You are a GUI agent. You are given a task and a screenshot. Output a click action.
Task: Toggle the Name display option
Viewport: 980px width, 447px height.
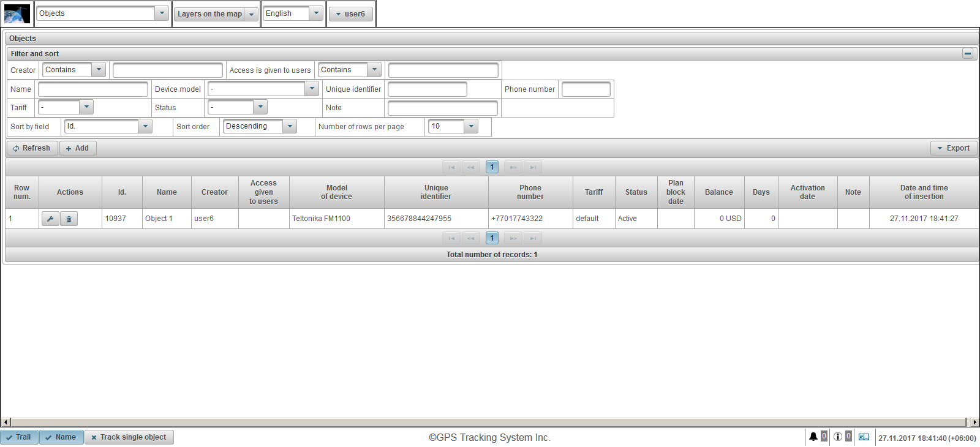(x=61, y=437)
